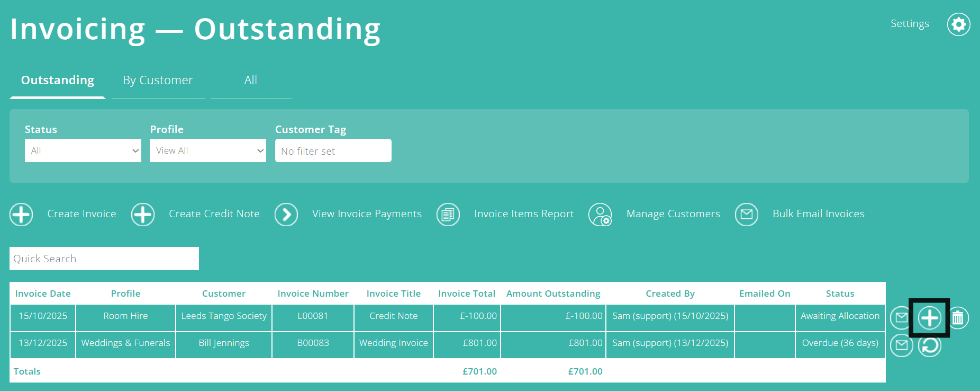Image resolution: width=980 pixels, height=391 pixels.
Task: Sort by Status column header
Action: 840,294
